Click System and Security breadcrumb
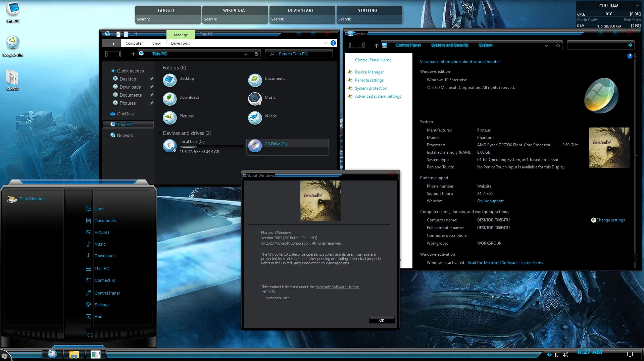644x361 pixels. click(450, 45)
